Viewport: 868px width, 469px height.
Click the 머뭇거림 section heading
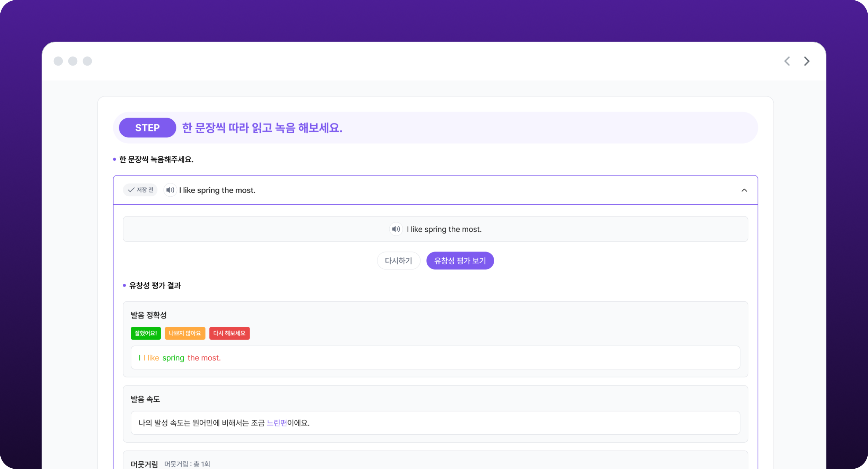click(x=144, y=464)
